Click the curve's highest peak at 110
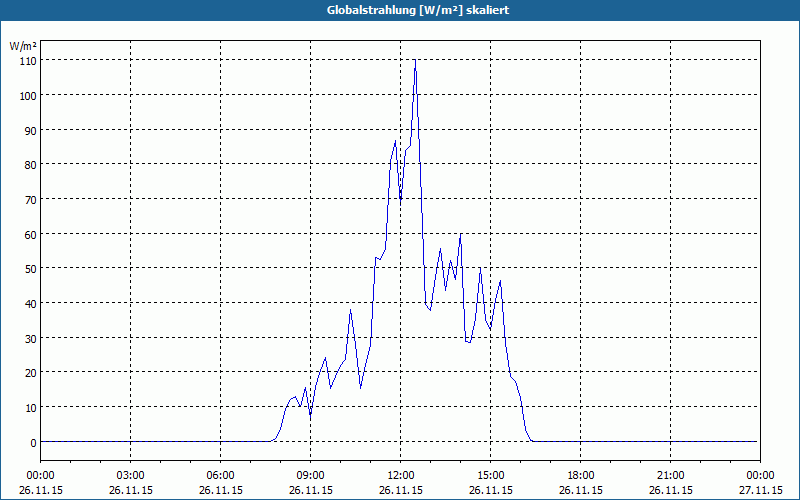Screen dimensions: 800x500 coord(415,60)
